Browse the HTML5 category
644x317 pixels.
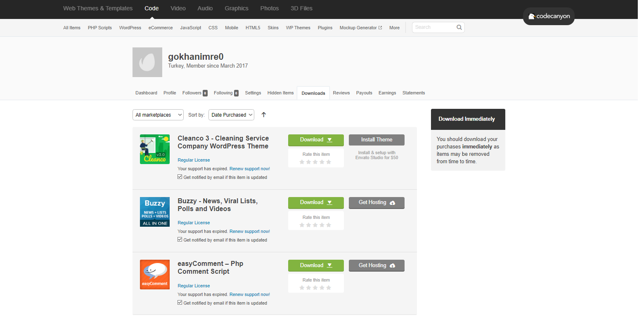tap(253, 28)
